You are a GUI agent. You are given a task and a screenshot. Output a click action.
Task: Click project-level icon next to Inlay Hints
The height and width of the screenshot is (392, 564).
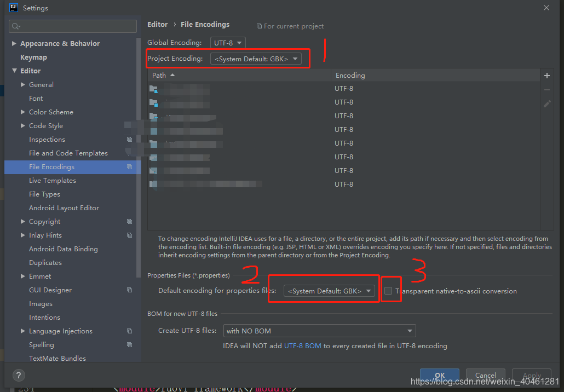[129, 235]
